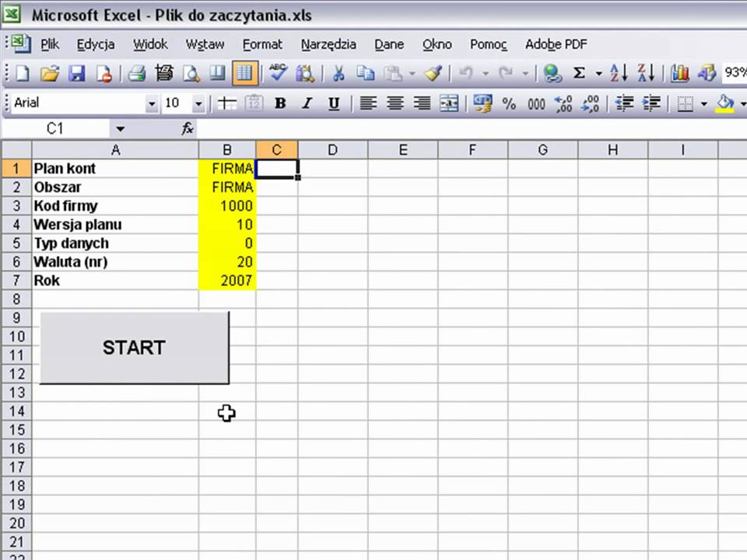The image size is (747, 560).
Task: Save the workbook with floppy icon
Action: [x=77, y=73]
